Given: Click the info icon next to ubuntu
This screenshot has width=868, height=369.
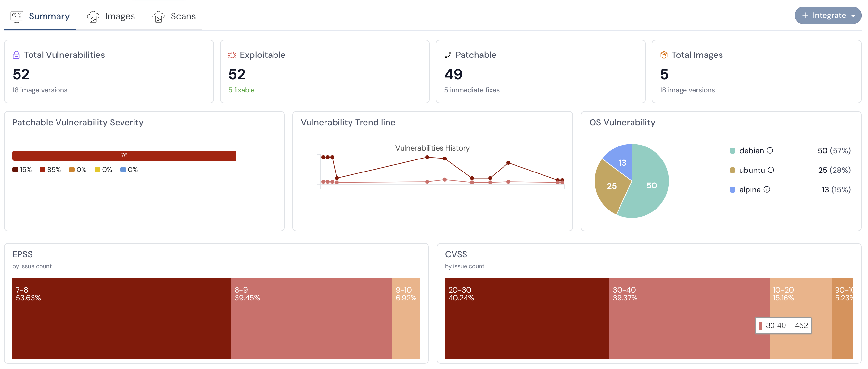Looking at the screenshot, I should [771, 170].
